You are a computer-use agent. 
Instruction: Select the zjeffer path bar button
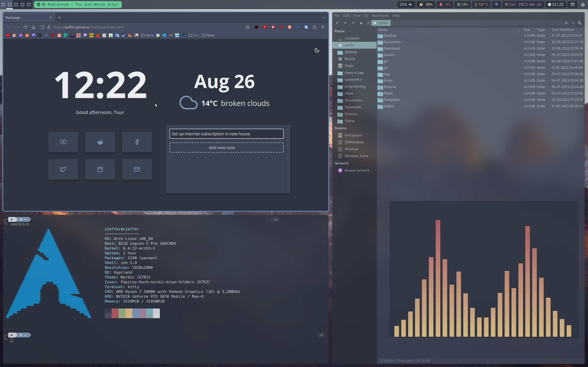[381, 23]
